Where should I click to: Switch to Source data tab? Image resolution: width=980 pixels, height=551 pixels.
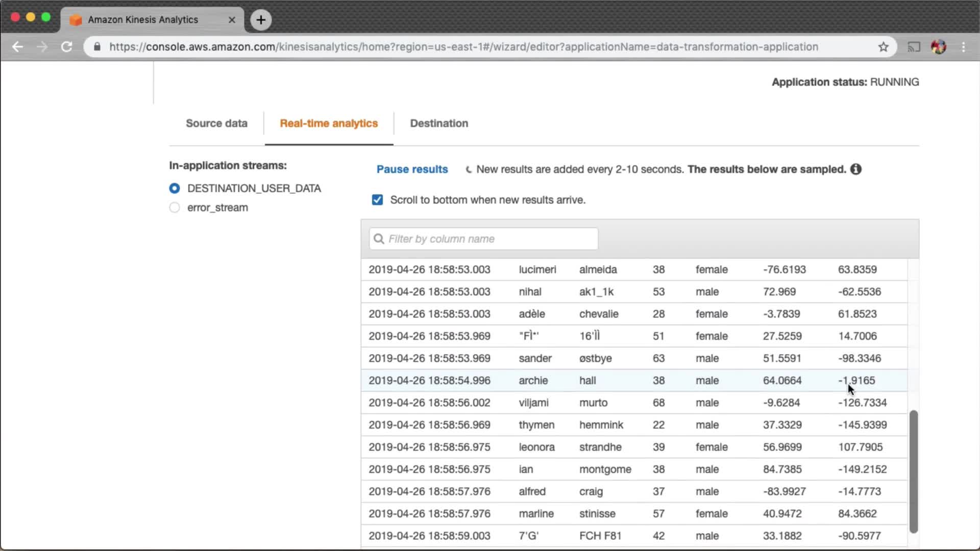(x=216, y=123)
